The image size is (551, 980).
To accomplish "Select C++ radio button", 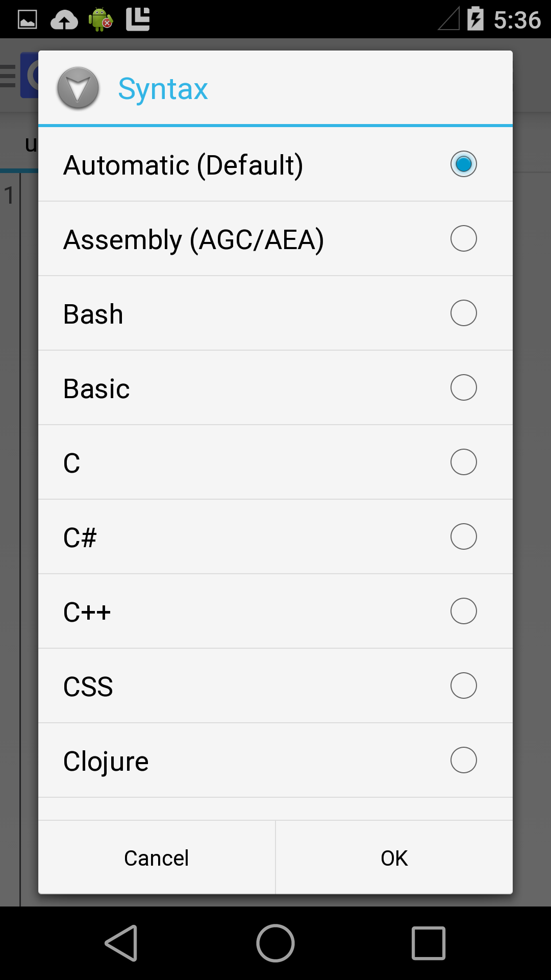I will (x=463, y=611).
